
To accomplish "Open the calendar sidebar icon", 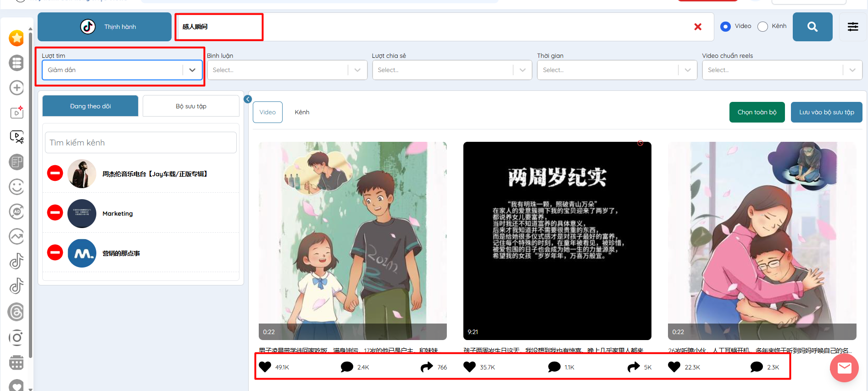I will pyautogui.click(x=17, y=363).
